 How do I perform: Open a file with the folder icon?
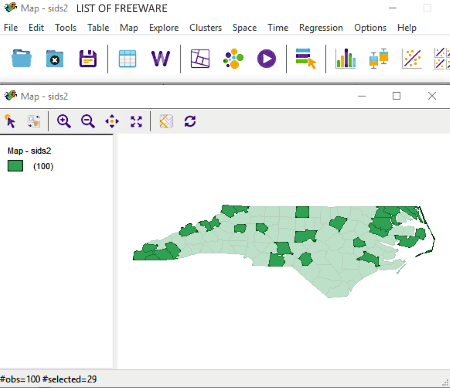22,58
